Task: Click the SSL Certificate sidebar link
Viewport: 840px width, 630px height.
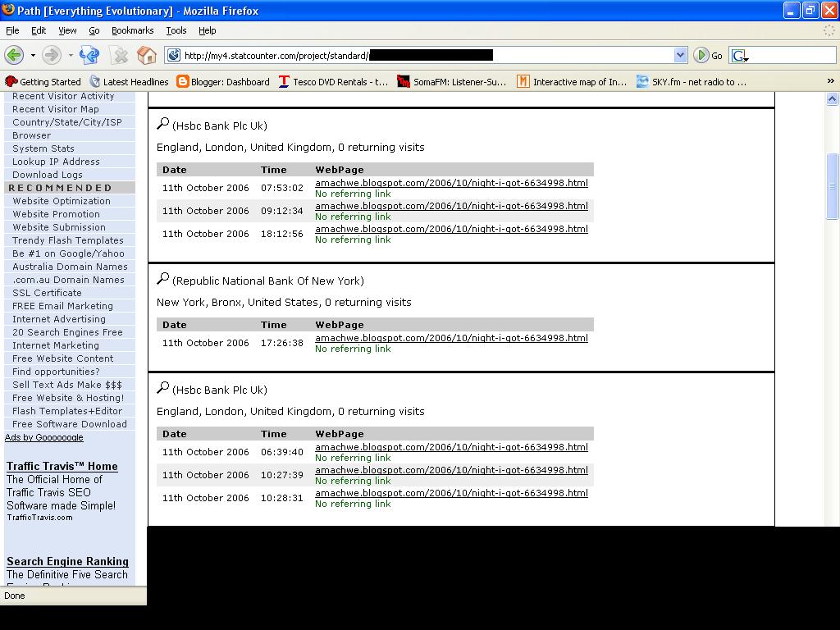Action: [x=47, y=293]
